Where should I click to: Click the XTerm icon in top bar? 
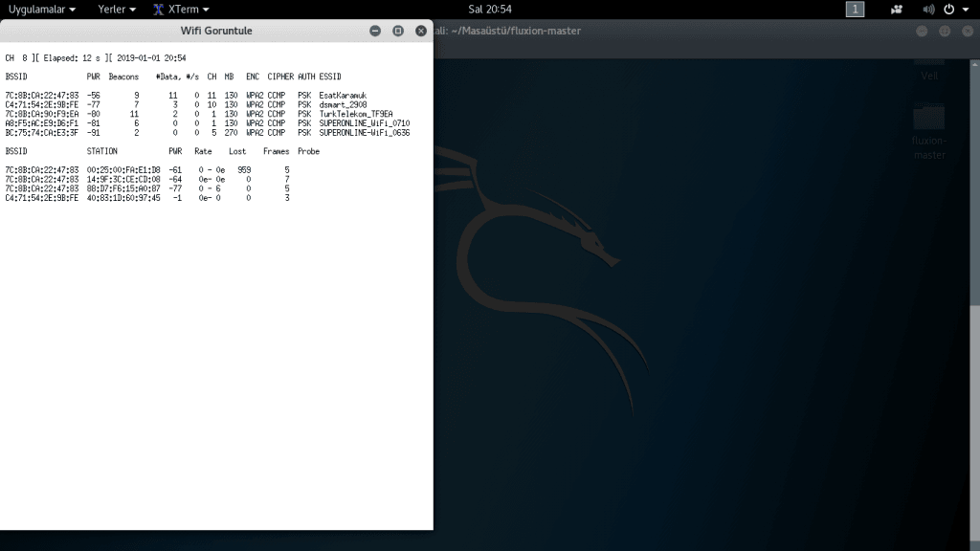[x=159, y=10]
